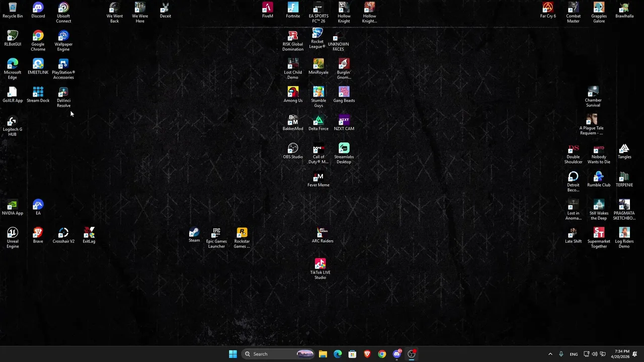Select the EA desktop shortcut
Viewport: 644px width, 362px height.
(38, 207)
